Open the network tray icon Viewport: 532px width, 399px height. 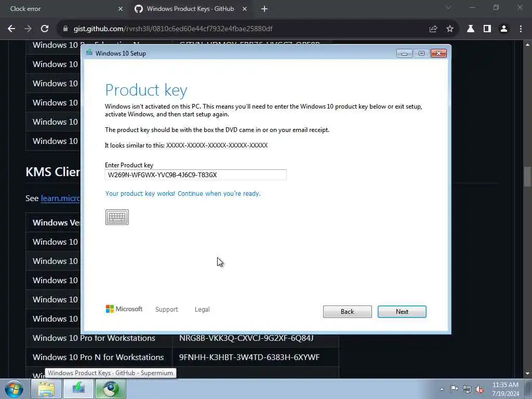point(467,389)
